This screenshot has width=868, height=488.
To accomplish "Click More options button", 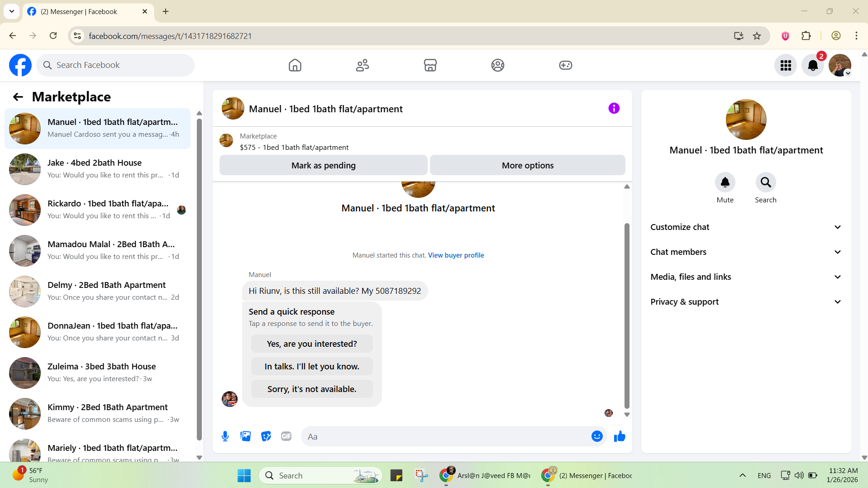I will coord(528,165).
